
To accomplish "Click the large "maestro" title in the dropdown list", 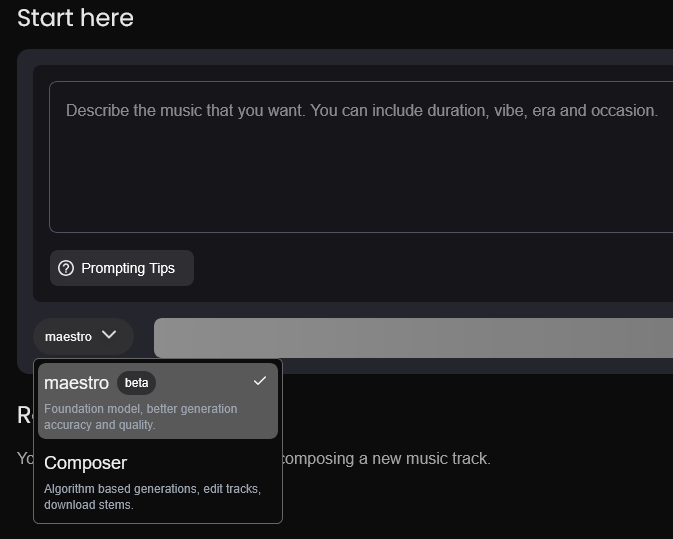I will pos(76,383).
